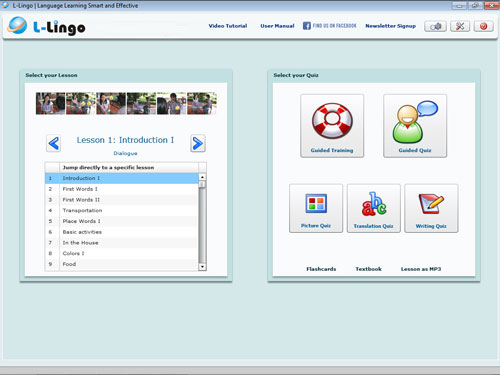This screenshot has width=500, height=375.
Task: Select Lesson as MP3
Action: (x=421, y=269)
